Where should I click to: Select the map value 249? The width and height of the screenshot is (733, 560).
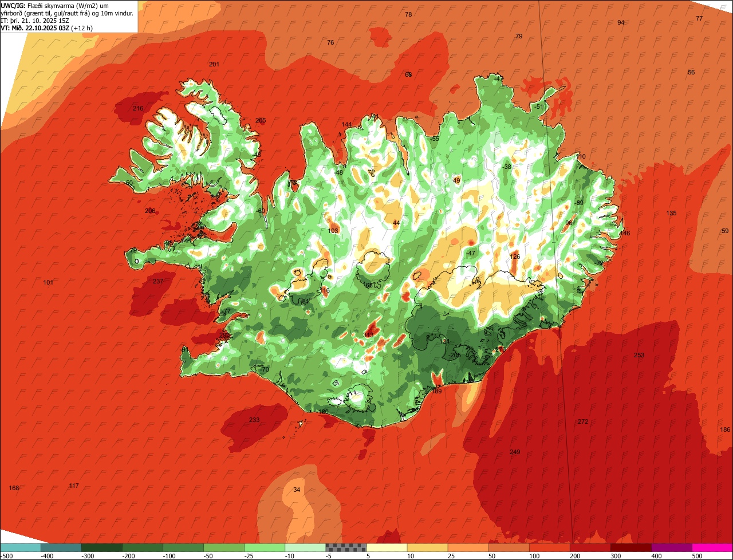click(x=515, y=452)
